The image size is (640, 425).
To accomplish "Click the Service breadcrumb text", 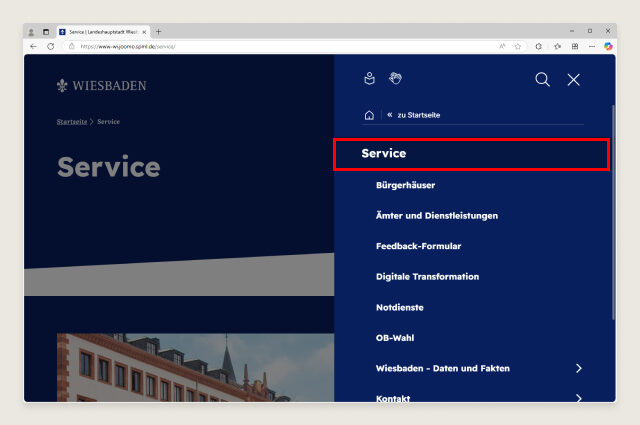I will [x=109, y=122].
